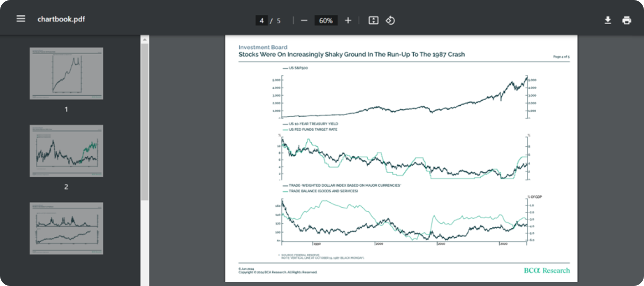Print the document via the printer icon
The width and height of the screenshot is (644, 286).
point(626,20)
